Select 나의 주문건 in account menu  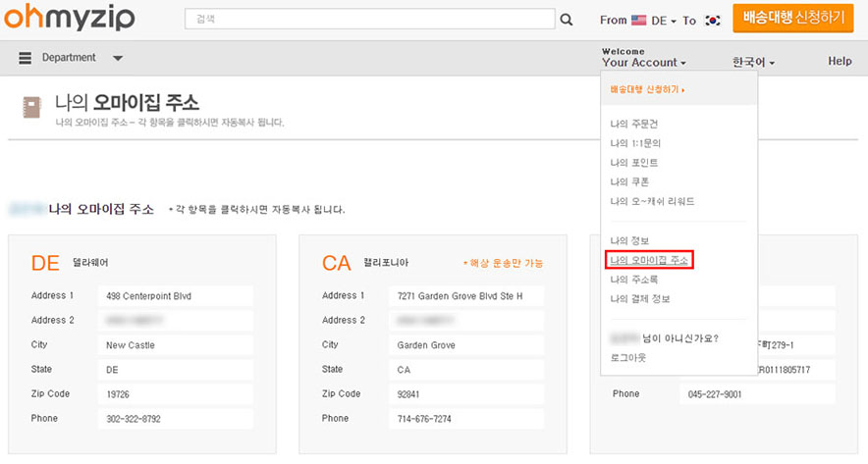coord(633,124)
